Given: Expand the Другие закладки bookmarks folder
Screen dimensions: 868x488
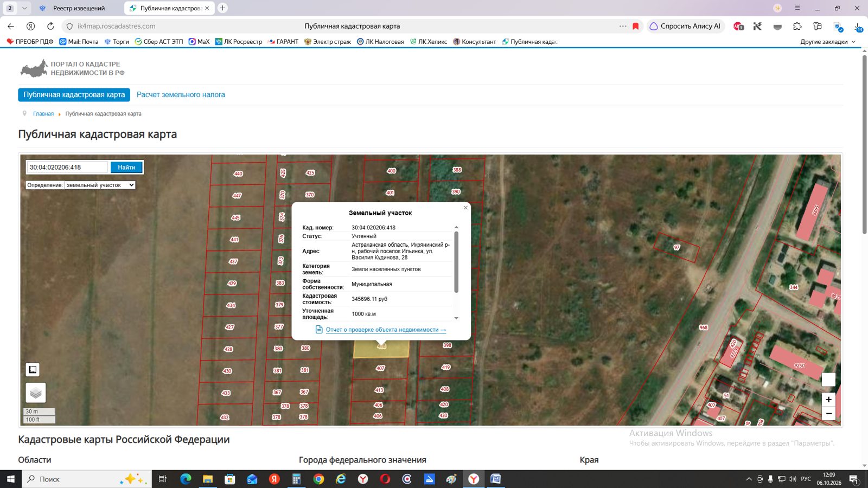Looking at the screenshot, I should 828,42.
